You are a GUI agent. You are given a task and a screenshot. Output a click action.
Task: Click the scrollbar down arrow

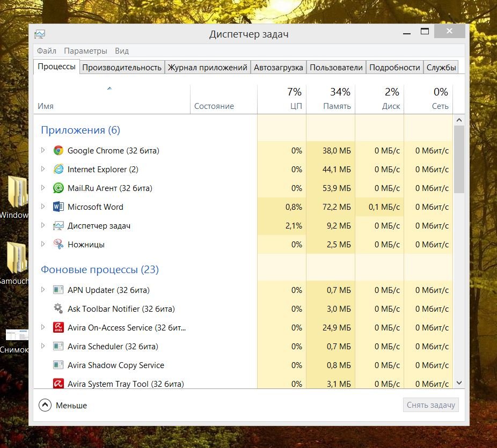tap(459, 383)
